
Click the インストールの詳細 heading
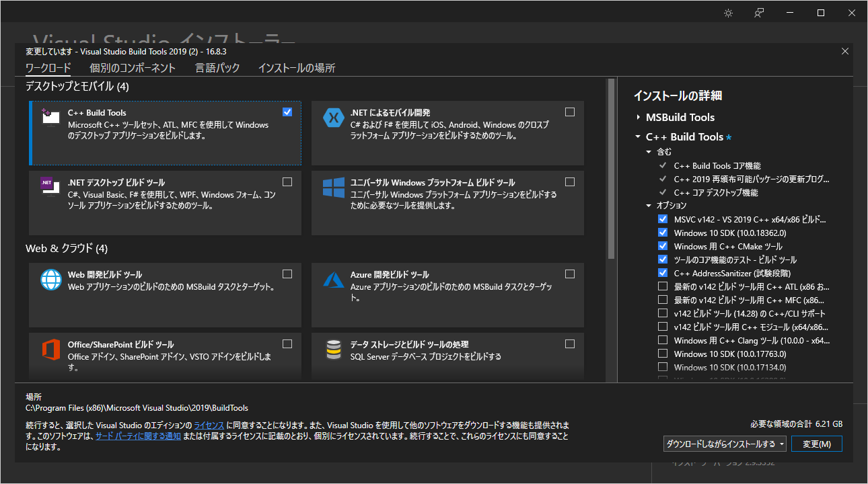click(x=678, y=95)
